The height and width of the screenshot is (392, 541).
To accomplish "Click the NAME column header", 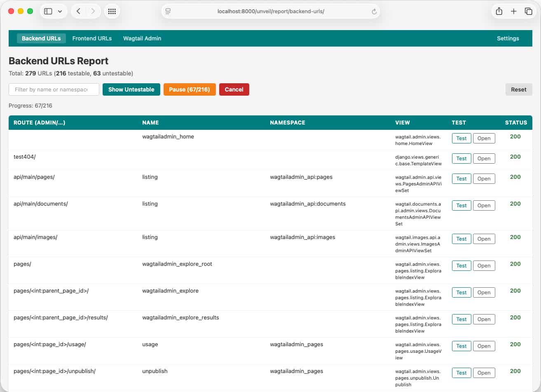I will [x=150, y=122].
